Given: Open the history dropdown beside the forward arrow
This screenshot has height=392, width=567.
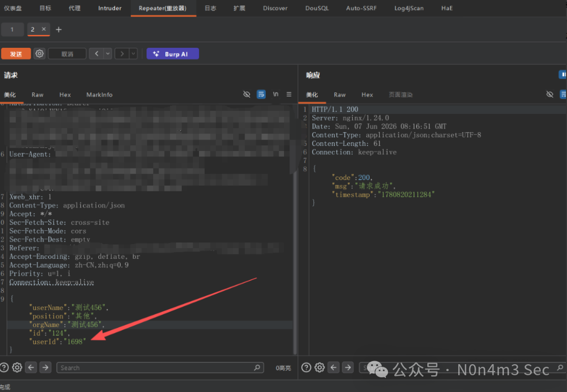Looking at the screenshot, I should click(x=133, y=54).
